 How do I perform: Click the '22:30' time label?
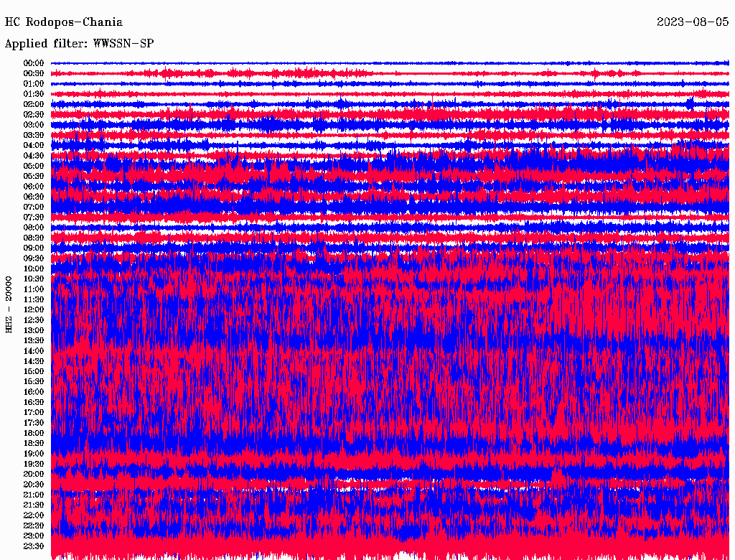(x=34, y=526)
